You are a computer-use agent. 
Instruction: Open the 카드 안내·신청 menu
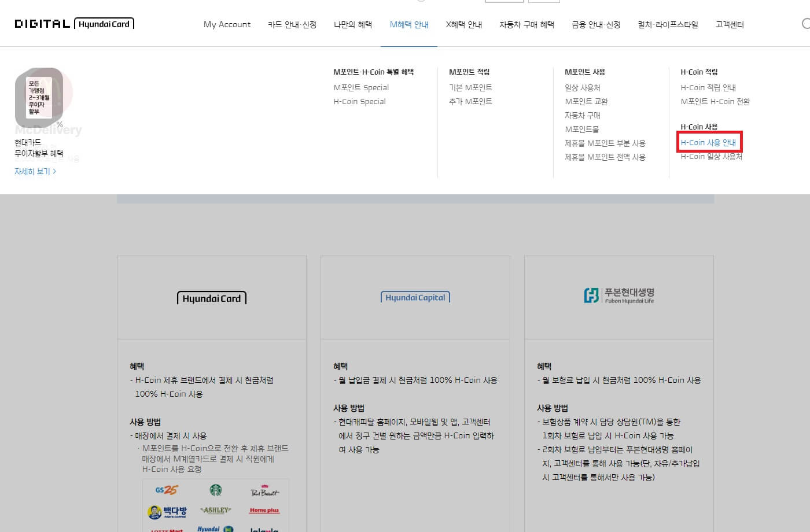[x=292, y=24]
